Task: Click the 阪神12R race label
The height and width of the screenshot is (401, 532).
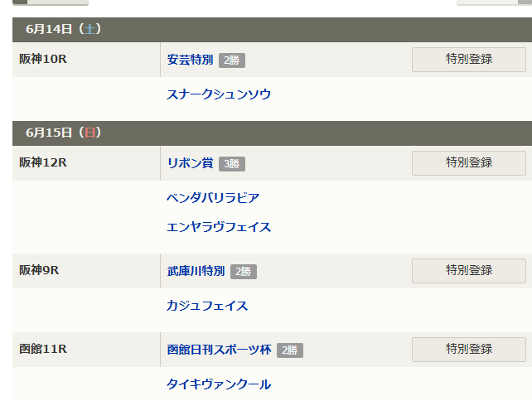Action: pos(43,162)
